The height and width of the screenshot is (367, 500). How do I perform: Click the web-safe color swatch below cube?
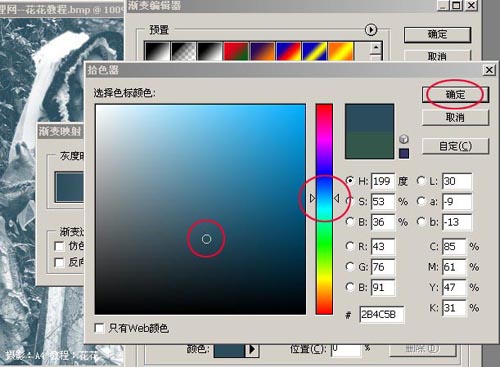pos(404,154)
